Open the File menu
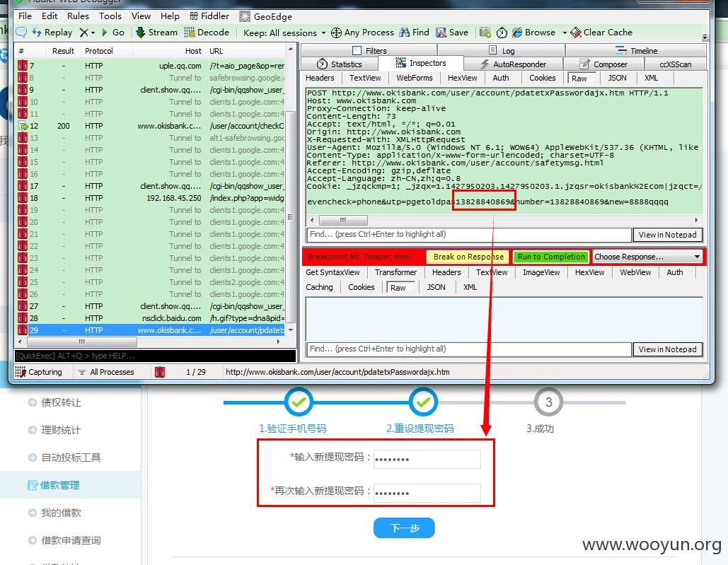This screenshot has height=565, width=728. click(25, 16)
